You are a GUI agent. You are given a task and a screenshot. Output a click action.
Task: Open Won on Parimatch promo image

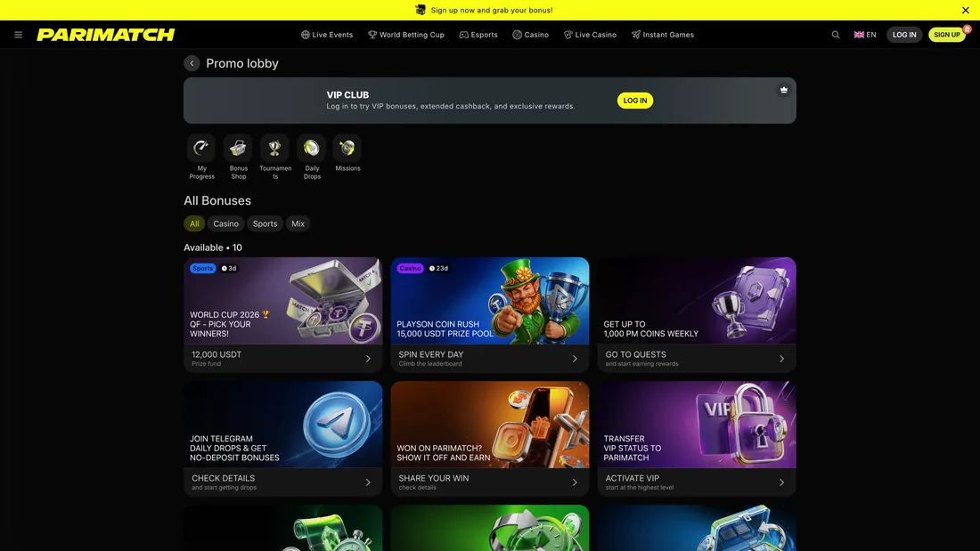click(x=490, y=425)
